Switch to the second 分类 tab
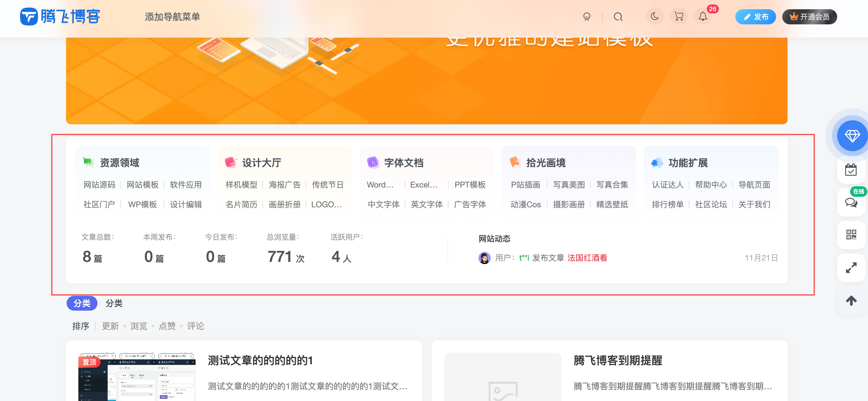 click(114, 303)
